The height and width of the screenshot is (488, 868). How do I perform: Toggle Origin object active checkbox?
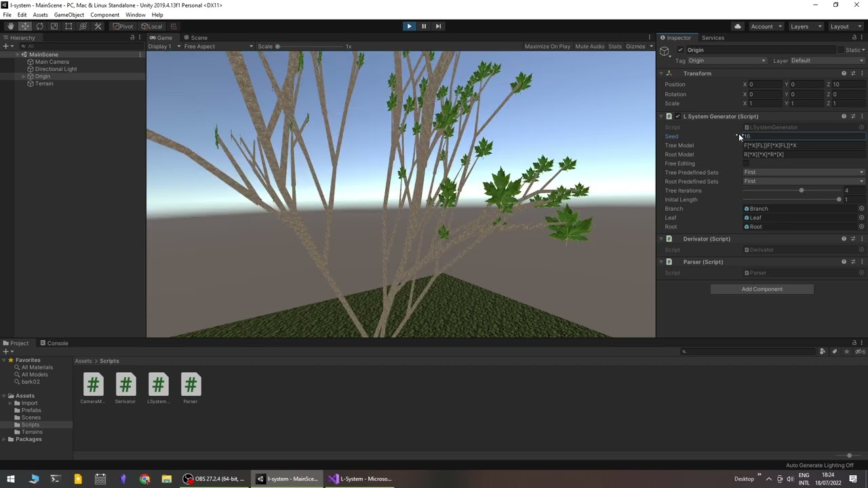pyautogui.click(x=680, y=50)
